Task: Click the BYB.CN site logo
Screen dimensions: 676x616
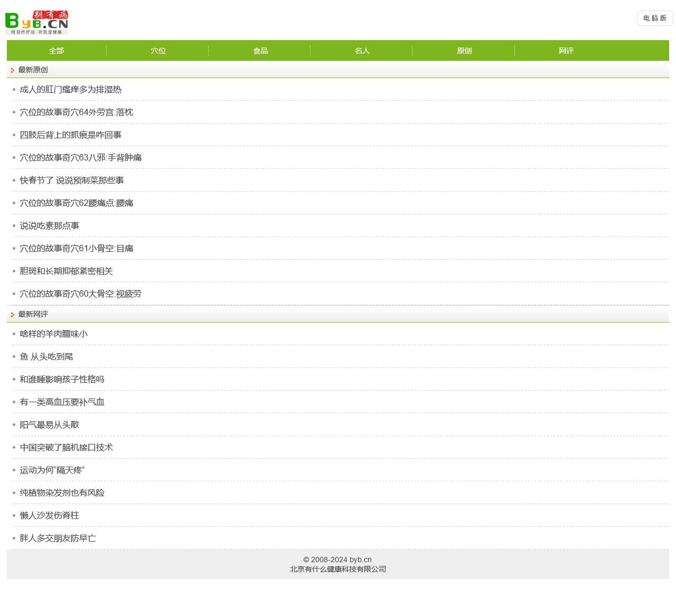Action: [x=37, y=22]
